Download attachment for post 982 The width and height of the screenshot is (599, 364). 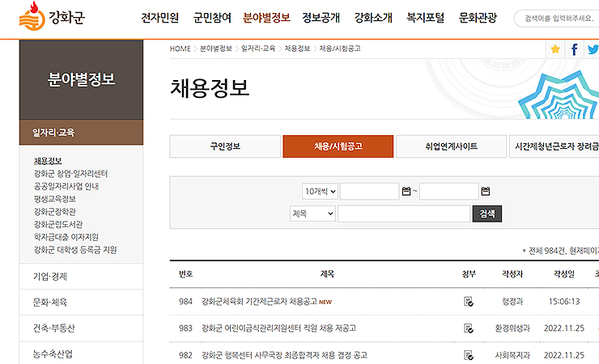click(x=469, y=355)
